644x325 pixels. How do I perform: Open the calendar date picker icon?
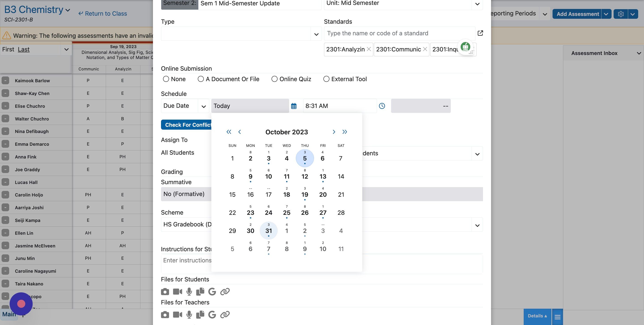tap(294, 106)
